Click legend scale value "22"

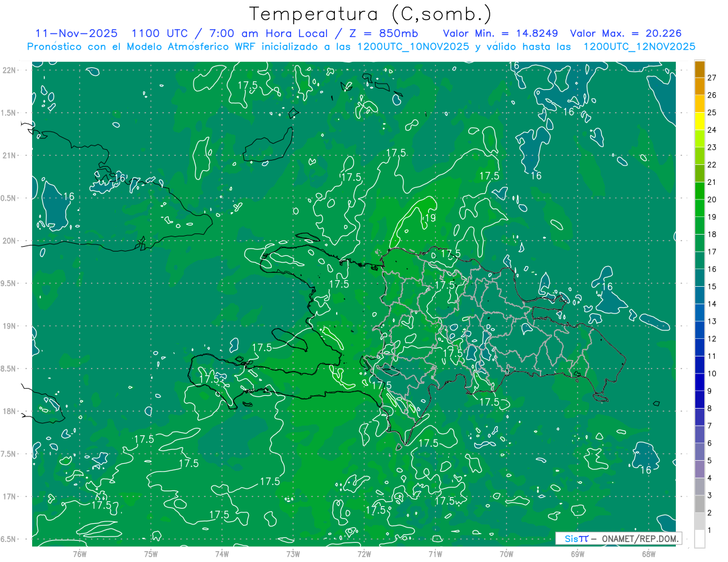click(x=712, y=165)
